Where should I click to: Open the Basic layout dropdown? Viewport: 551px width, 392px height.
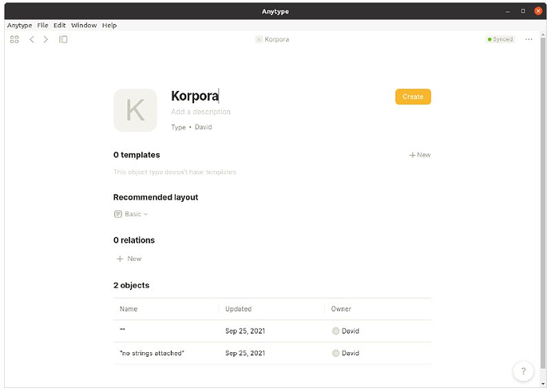pyautogui.click(x=131, y=214)
